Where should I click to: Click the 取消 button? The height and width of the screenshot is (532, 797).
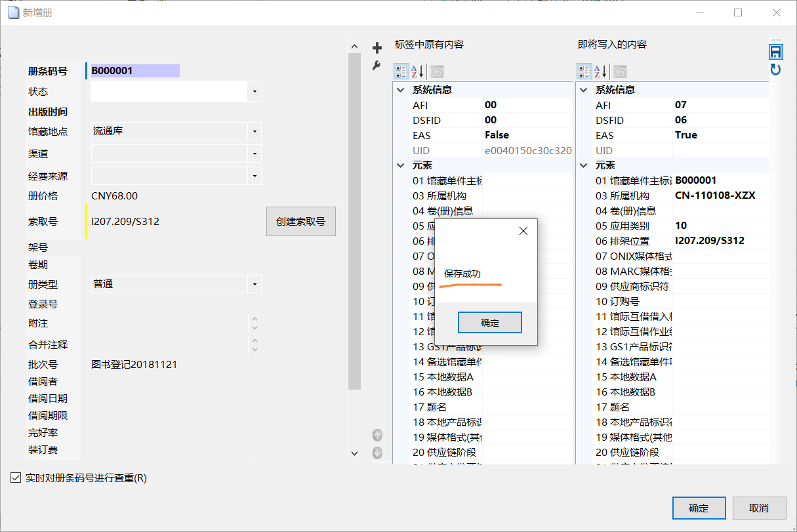[x=759, y=508]
